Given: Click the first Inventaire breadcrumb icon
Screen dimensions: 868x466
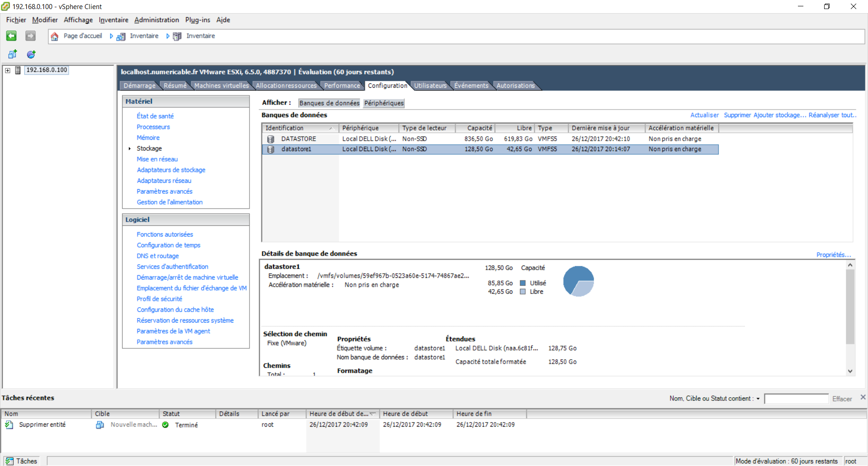Looking at the screenshot, I should tap(121, 37).
